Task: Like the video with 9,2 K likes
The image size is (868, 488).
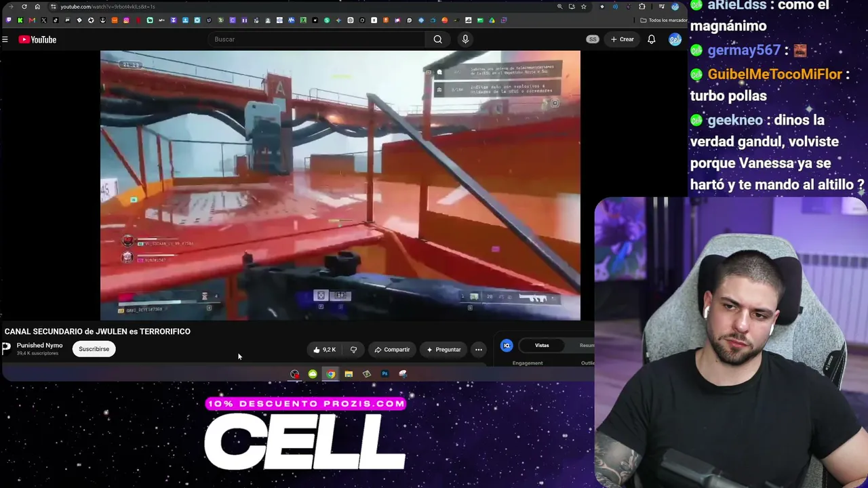Action: tap(325, 350)
